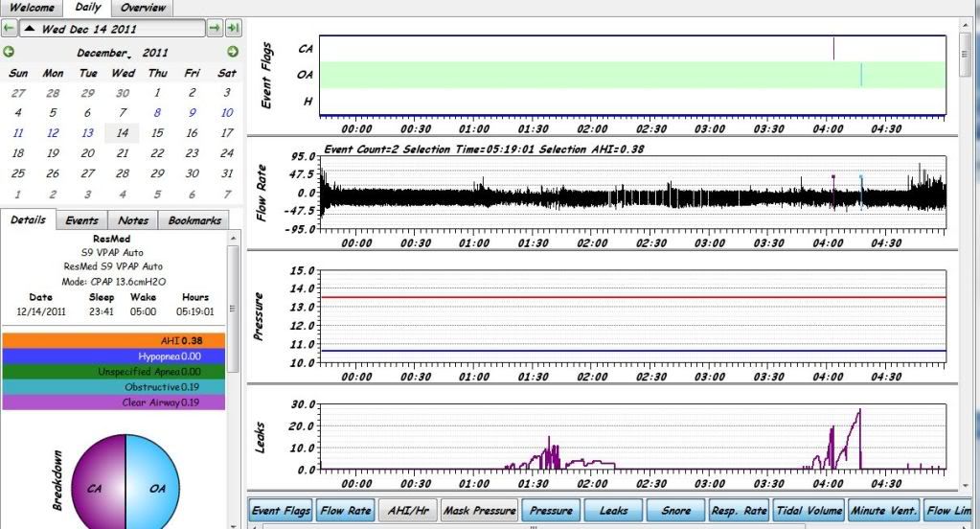
Task: Open the Bookmarks tab
Action: 194,220
